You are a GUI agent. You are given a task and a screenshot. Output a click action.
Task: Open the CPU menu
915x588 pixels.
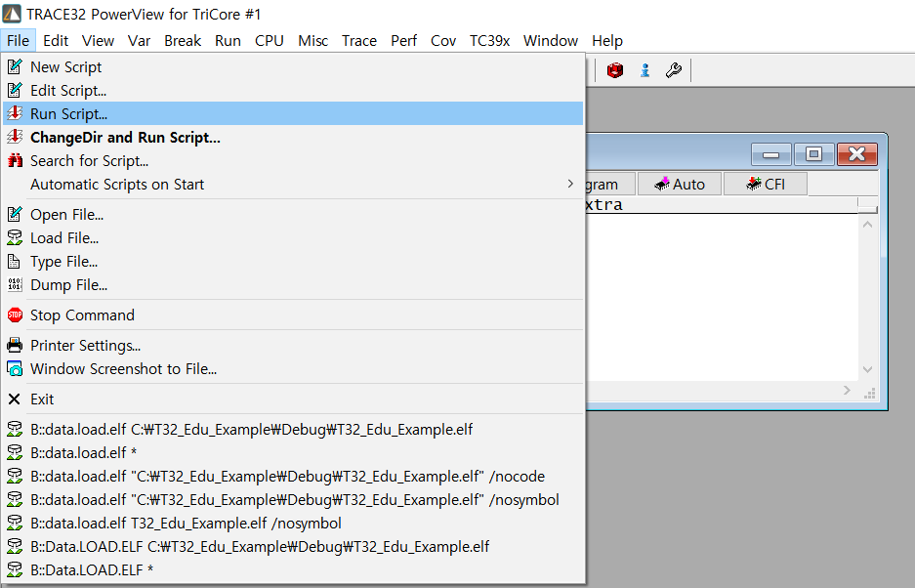[x=269, y=40]
